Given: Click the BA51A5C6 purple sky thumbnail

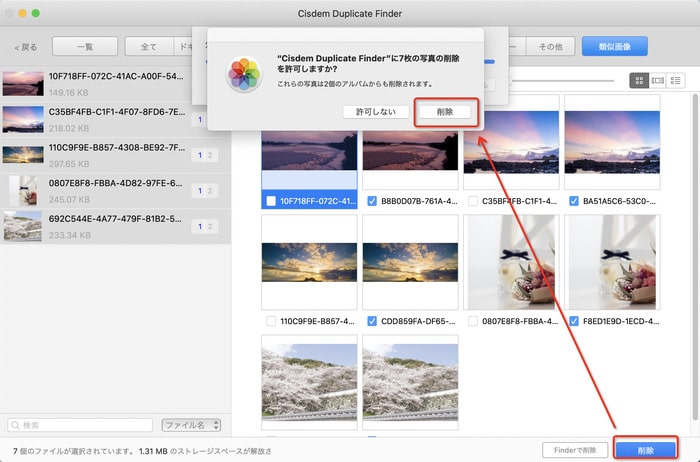Looking at the screenshot, I should 612,142.
